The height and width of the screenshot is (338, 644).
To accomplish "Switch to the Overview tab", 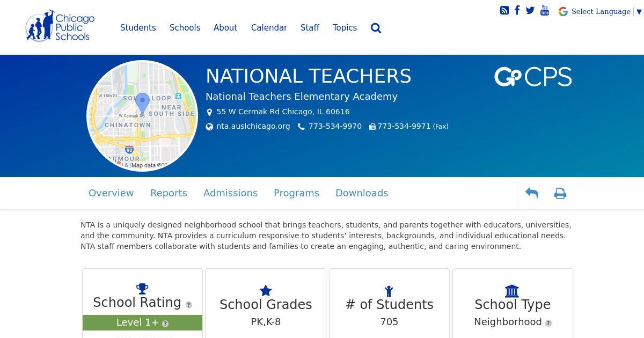I will tap(111, 193).
